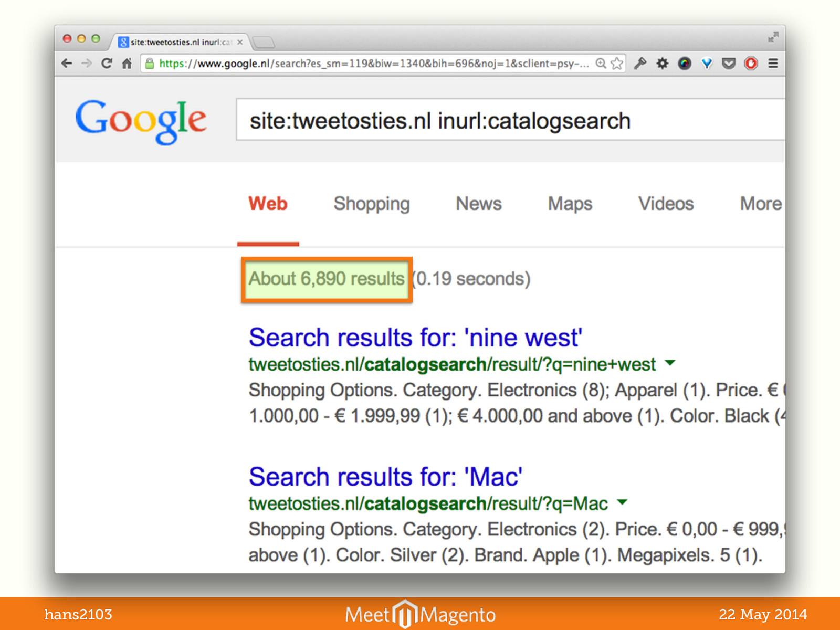The width and height of the screenshot is (840, 630).
Task: Click the red Adblock extension icon
Action: click(751, 64)
